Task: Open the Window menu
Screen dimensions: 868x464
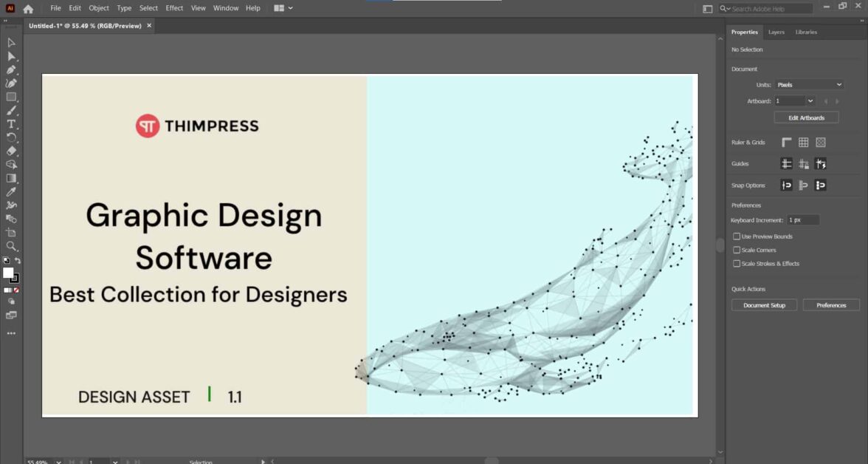Action: pos(226,8)
